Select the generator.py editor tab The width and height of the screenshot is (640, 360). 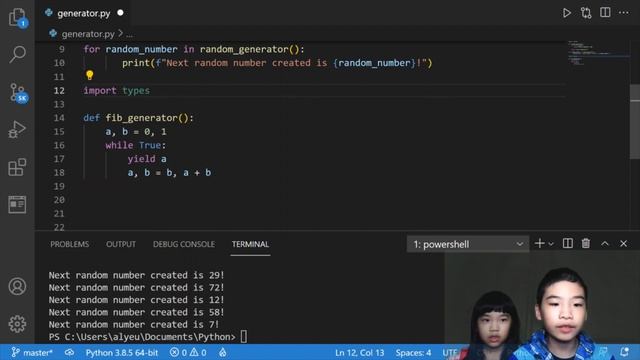pyautogui.click(x=84, y=13)
